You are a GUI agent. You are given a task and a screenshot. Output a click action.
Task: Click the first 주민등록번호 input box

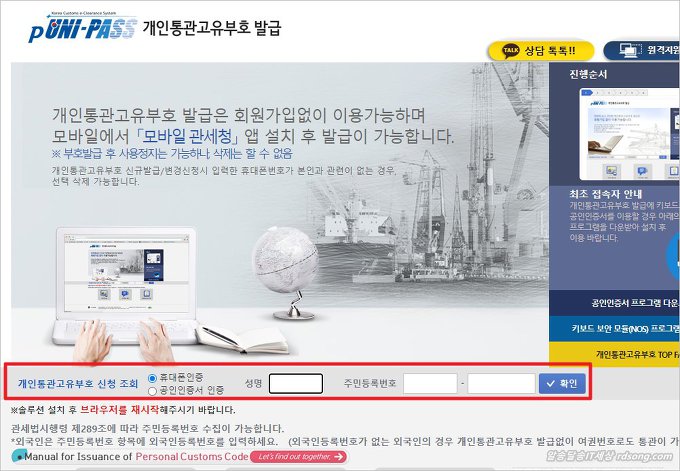point(430,384)
